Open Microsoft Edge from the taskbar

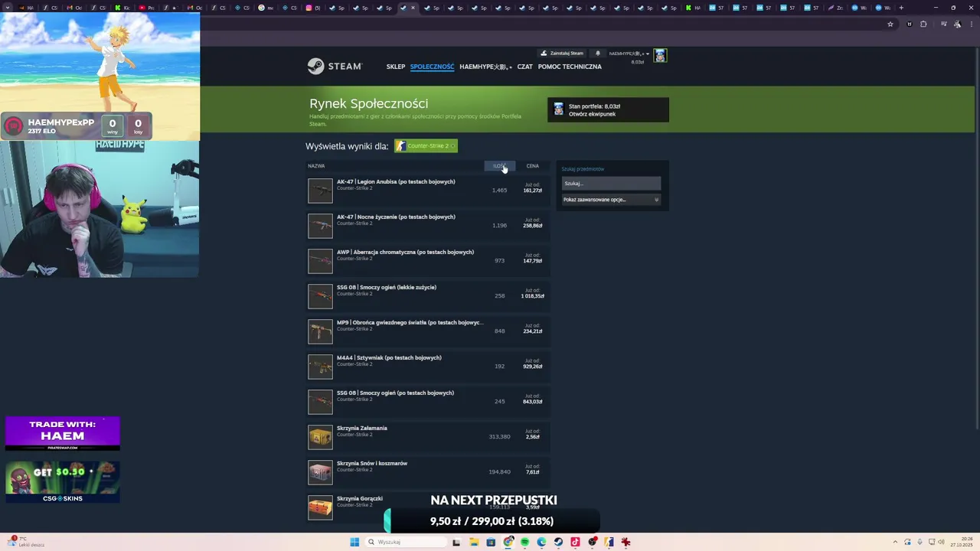[541, 542]
